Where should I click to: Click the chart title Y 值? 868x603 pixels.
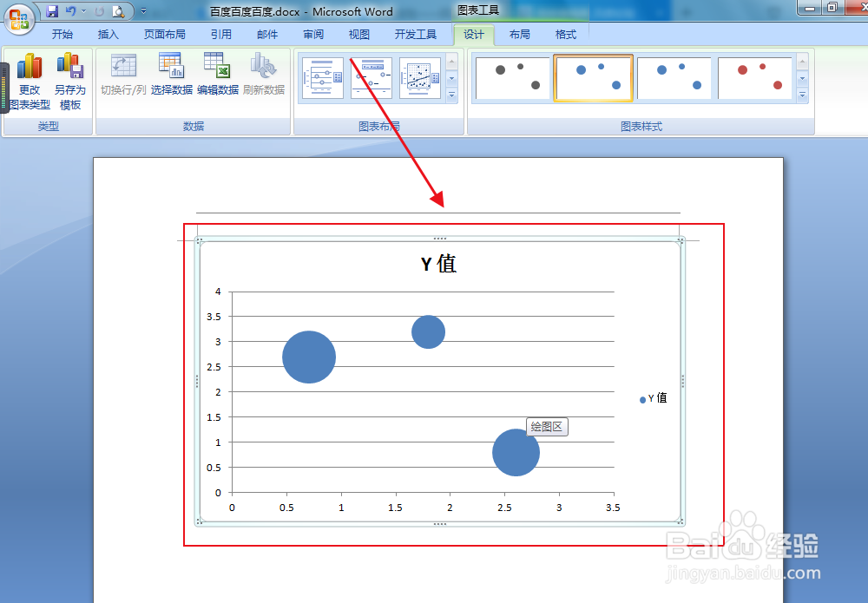pos(438,264)
